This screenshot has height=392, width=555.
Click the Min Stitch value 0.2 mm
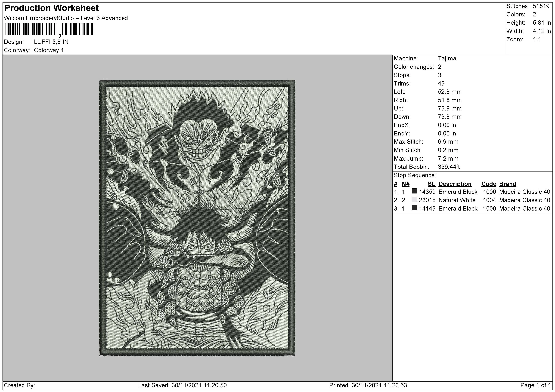point(448,150)
